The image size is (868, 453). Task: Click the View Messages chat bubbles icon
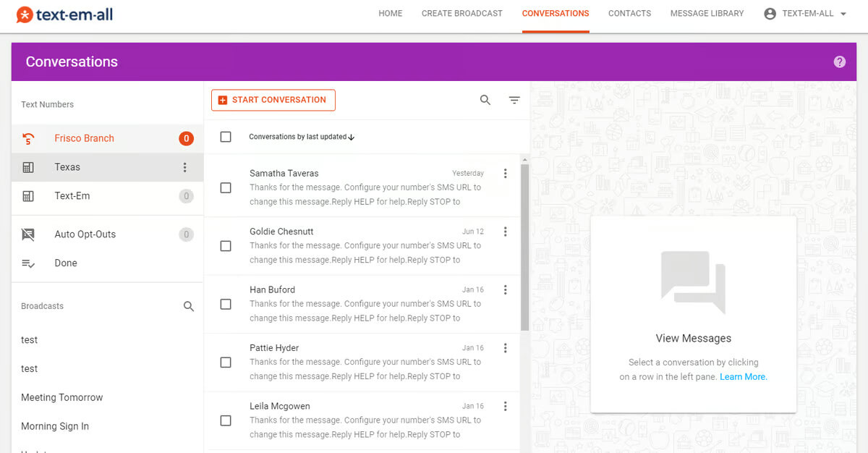coord(693,282)
